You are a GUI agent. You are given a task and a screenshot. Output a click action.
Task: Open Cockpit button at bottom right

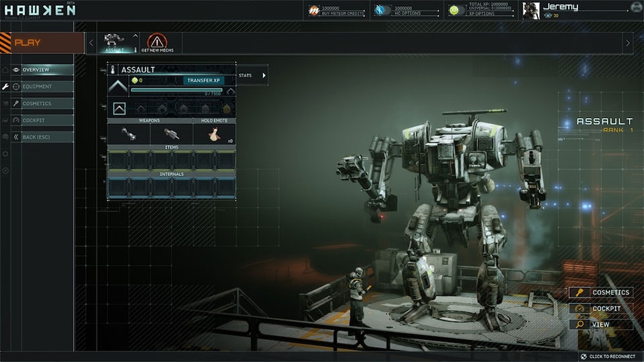[601, 308]
